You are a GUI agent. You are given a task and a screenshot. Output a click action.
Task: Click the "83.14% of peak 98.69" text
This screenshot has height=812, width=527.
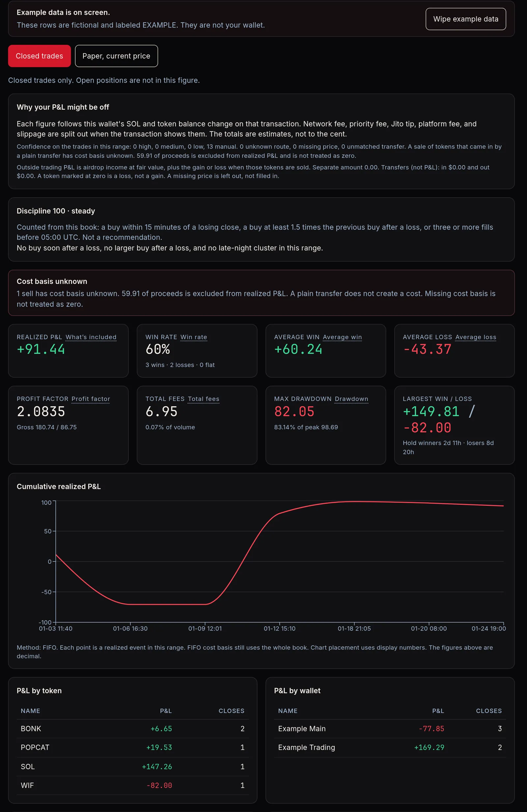click(306, 427)
